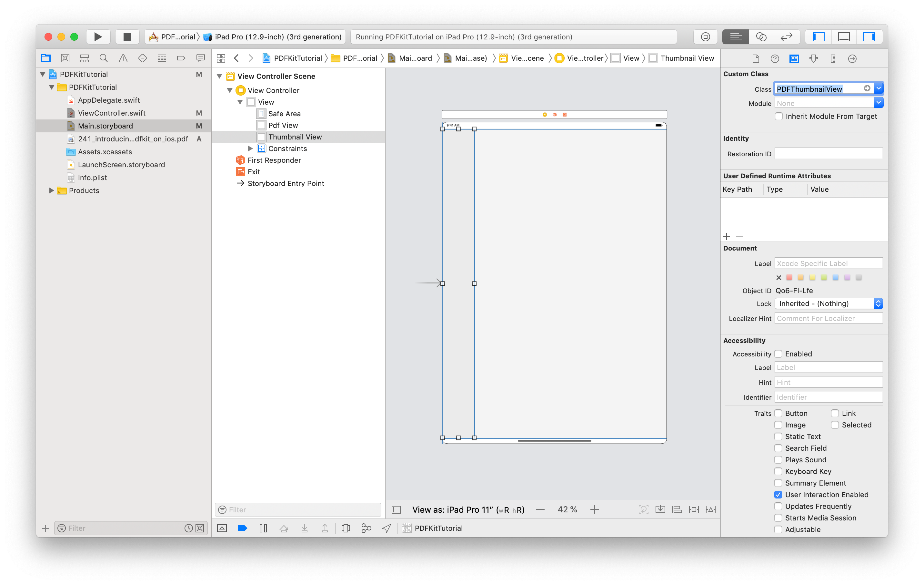Enable the Accessibility checkbox
924x585 pixels.
(778, 354)
